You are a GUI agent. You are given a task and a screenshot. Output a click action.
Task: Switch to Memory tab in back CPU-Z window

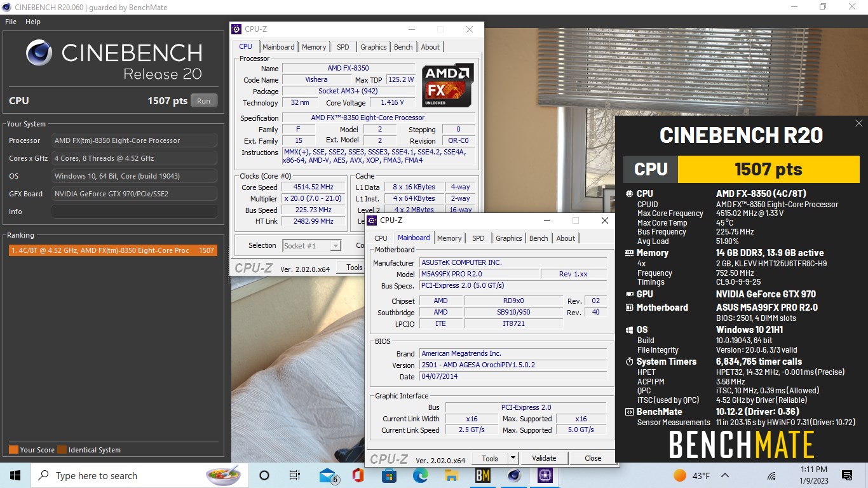click(x=314, y=47)
